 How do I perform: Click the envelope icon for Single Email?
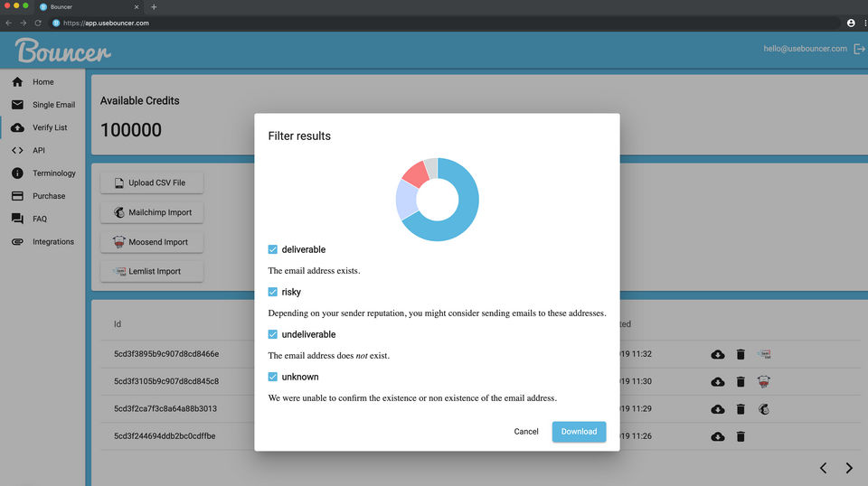pos(17,105)
